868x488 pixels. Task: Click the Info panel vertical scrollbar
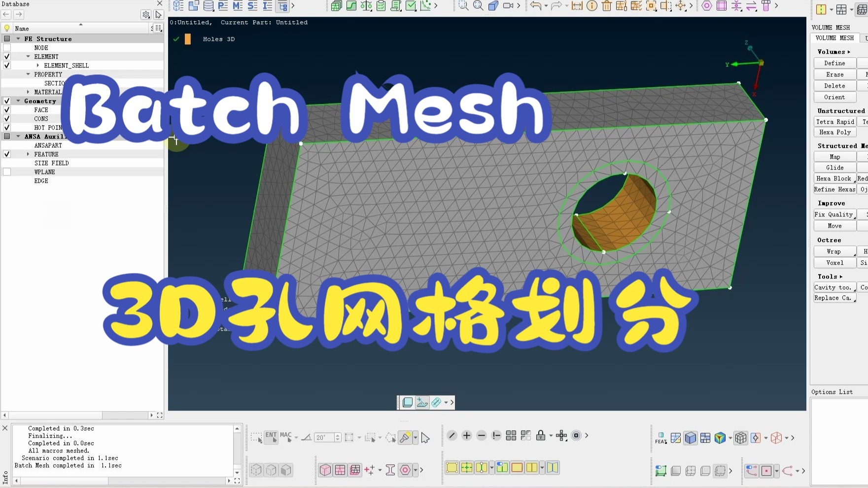click(x=237, y=451)
